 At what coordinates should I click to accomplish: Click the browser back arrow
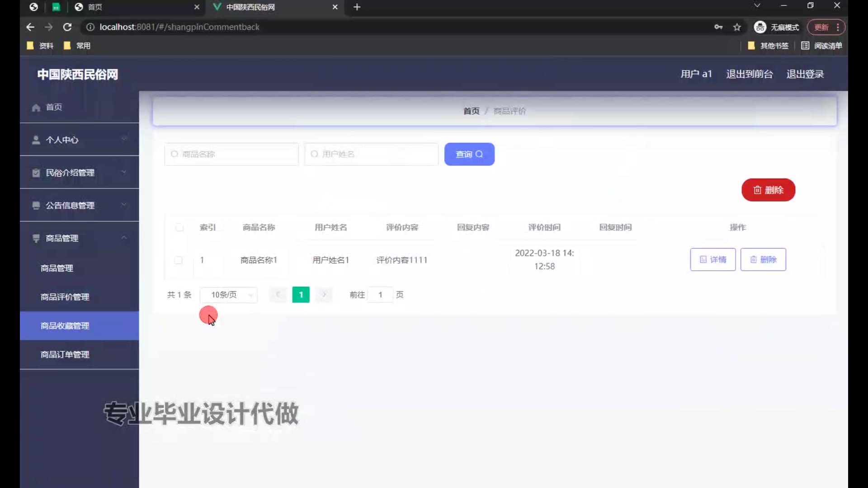point(30,27)
